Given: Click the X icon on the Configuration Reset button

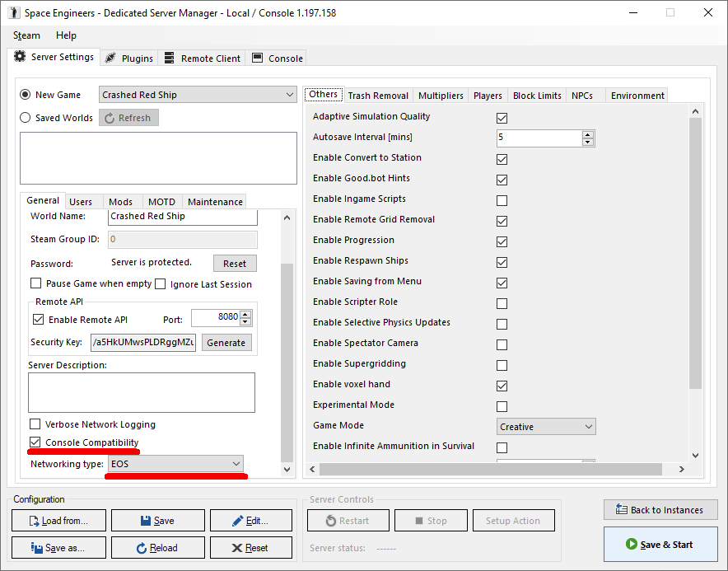Looking at the screenshot, I should coord(237,548).
